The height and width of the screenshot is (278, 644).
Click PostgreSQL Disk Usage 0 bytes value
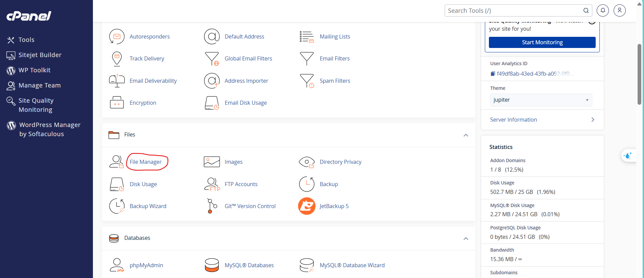coord(520,237)
